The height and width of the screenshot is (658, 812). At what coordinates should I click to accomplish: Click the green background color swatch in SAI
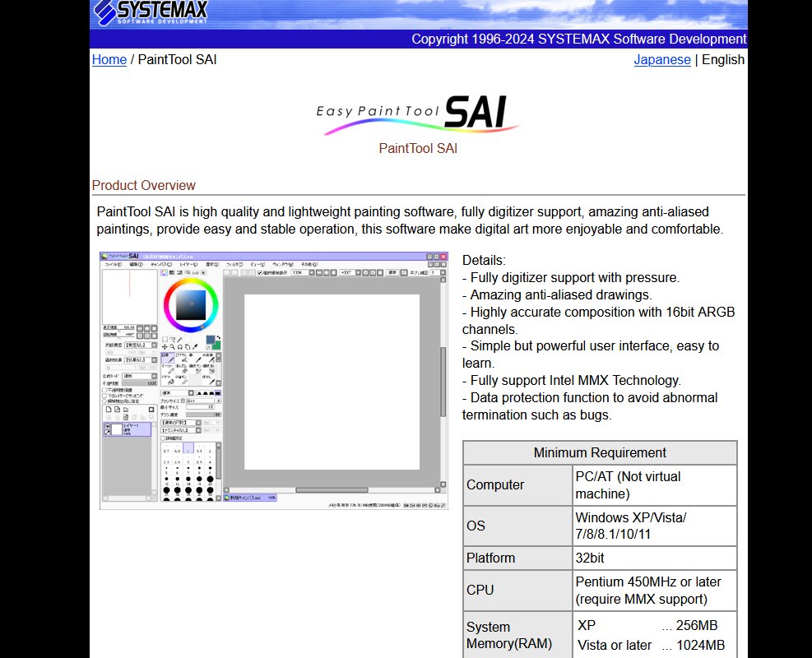click(x=217, y=346)
